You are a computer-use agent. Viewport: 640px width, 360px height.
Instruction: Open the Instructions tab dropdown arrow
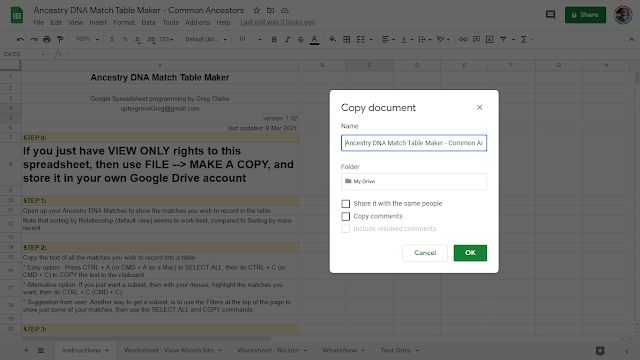pos(107,351)
